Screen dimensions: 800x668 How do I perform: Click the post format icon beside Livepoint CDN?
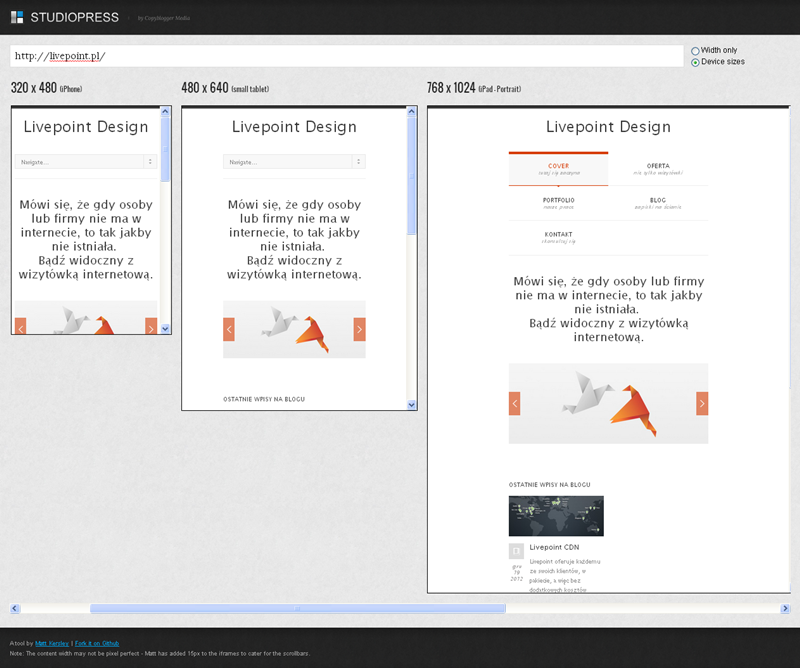516,551
